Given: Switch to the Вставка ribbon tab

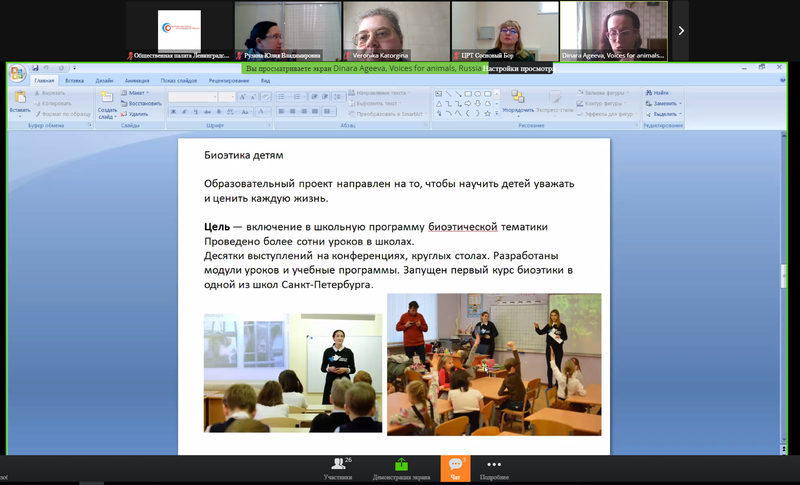Looking at the screenshot, I should click(x=74, y=81).
